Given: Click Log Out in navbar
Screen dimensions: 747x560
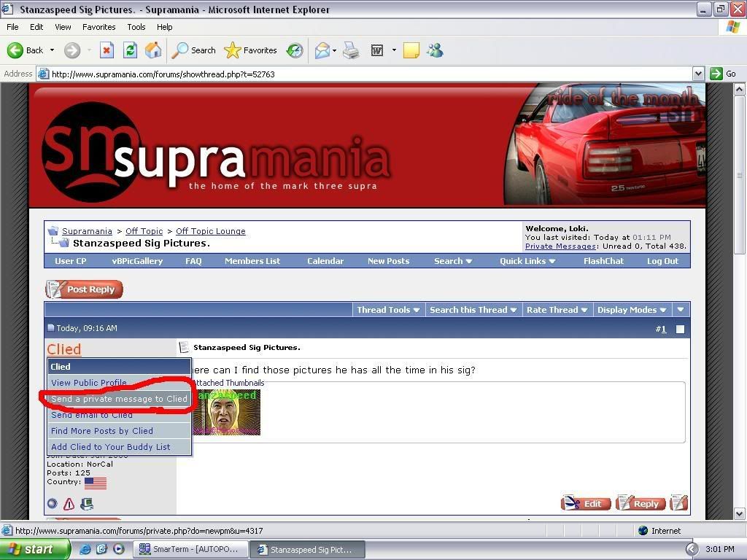Looking at the screenshot, I should pyautogui.click(x=662, y=261).
